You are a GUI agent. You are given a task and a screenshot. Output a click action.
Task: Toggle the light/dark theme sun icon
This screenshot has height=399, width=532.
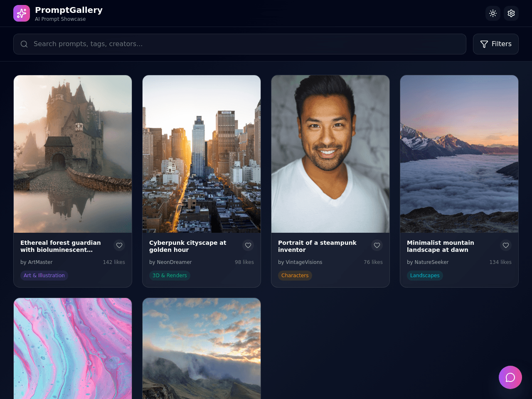point(493,13)
